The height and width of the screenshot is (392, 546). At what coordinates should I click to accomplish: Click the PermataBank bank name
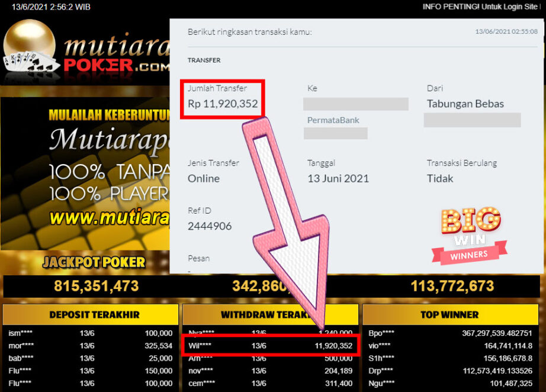tap(333, 120)
